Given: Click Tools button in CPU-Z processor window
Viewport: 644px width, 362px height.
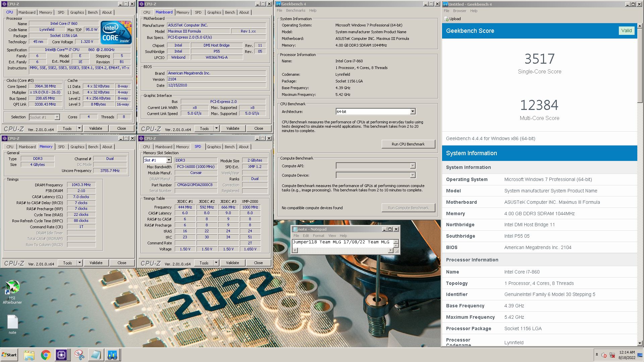Looking at the screenshot, I should point(67,128).
